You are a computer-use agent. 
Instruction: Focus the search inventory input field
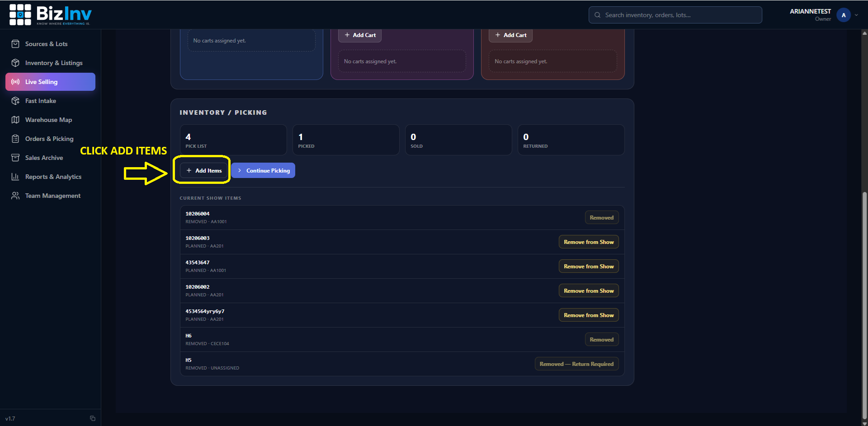coord(675,15)
